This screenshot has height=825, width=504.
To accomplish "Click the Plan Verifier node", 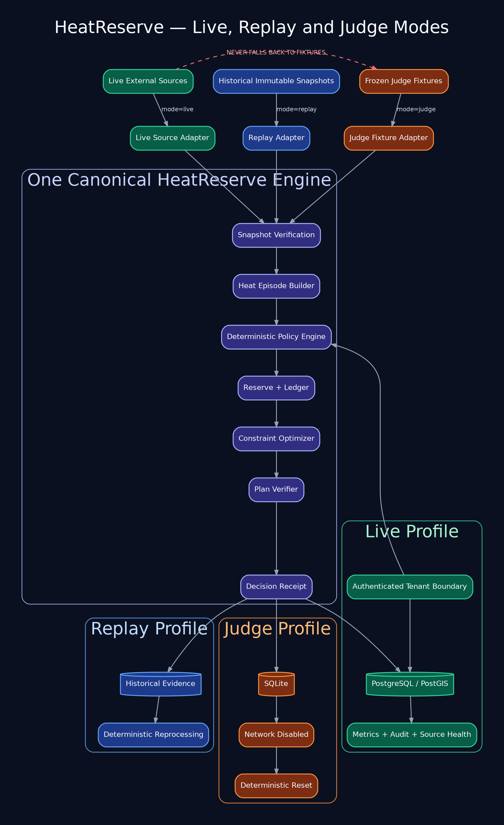I will 276,490.
